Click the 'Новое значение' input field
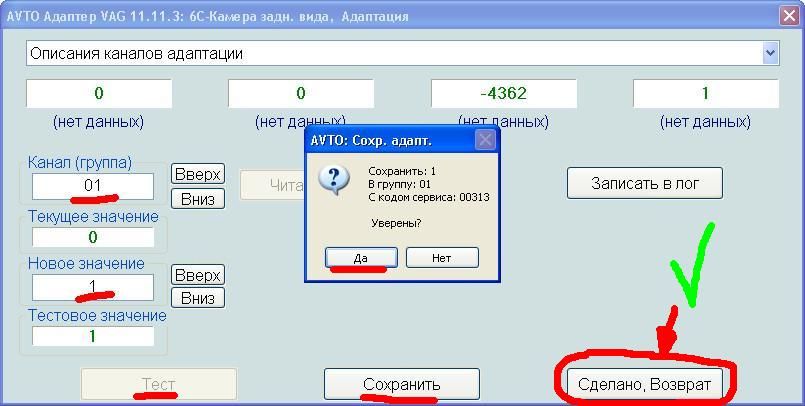The height and width of the screenshot is (406, 805). (x=93, y=287)
